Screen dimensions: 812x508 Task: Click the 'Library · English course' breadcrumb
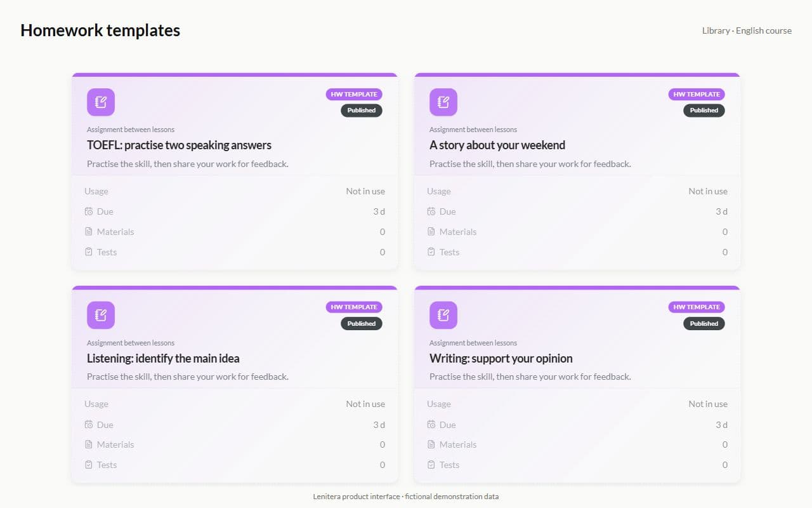(x=747, y=30)
